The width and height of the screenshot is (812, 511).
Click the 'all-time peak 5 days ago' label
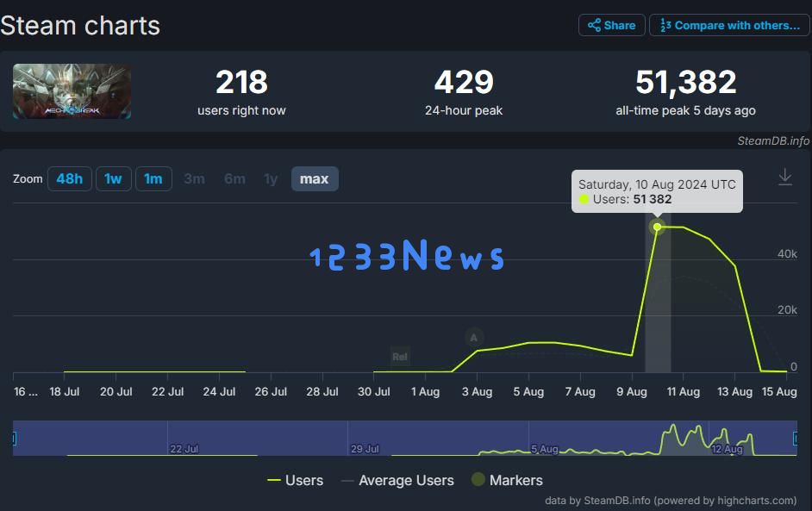[685, 110]
